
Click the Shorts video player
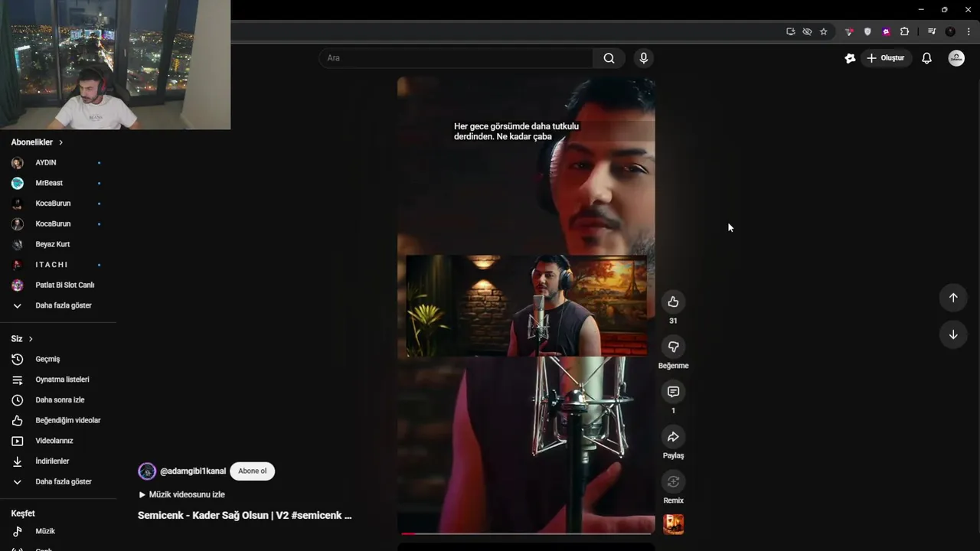(526, 305)
